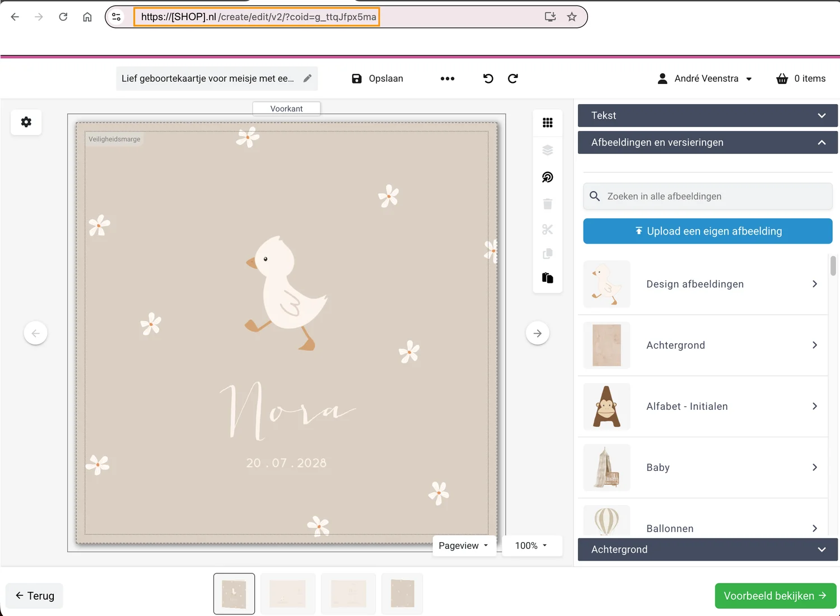Expand the Achtergrond bottom panel

coord(707,549)
